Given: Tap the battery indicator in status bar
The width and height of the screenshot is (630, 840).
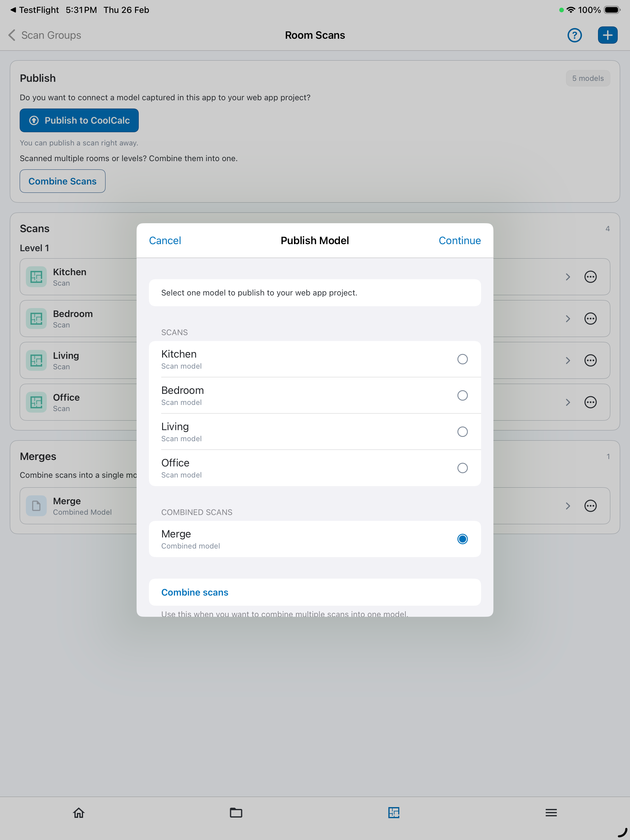Looking at the screenshot, I should (x=612, y=10).
